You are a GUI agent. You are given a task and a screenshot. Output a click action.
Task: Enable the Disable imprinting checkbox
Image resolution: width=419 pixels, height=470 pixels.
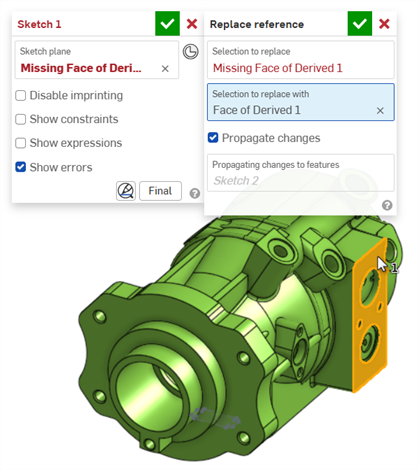(x=21, y=96)
